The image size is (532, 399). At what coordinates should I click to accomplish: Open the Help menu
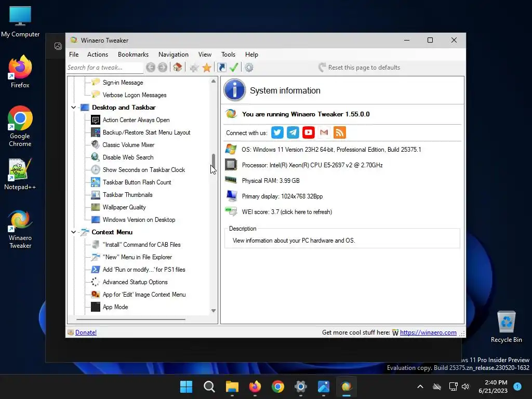point(251,55)
